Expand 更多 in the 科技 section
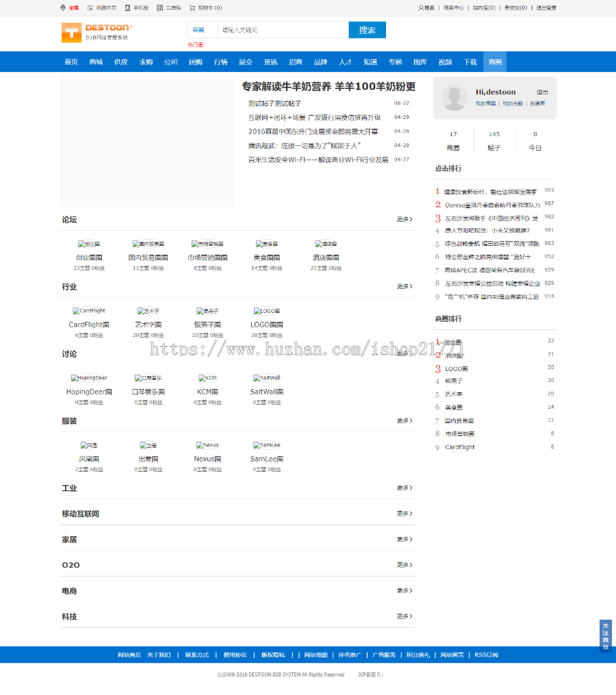 point(405,616)
